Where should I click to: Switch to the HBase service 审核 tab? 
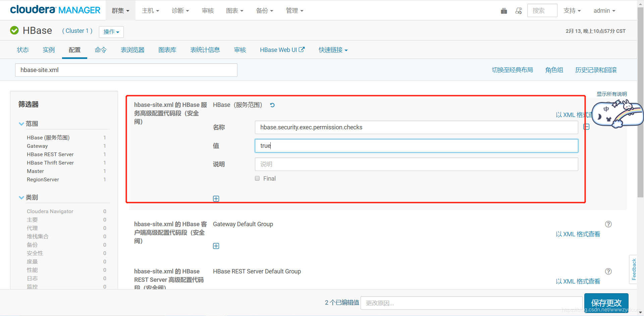click(240, 50)
